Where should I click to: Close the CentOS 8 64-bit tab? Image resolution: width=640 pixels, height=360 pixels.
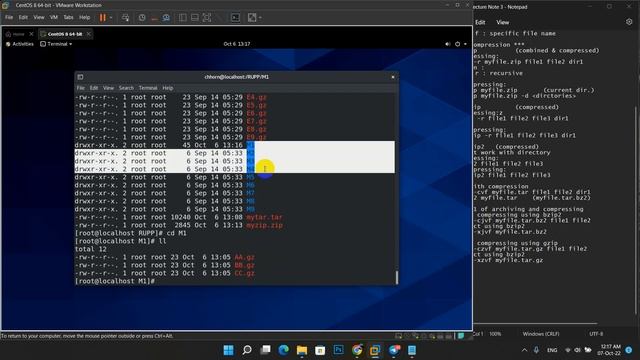click(89, 34)
